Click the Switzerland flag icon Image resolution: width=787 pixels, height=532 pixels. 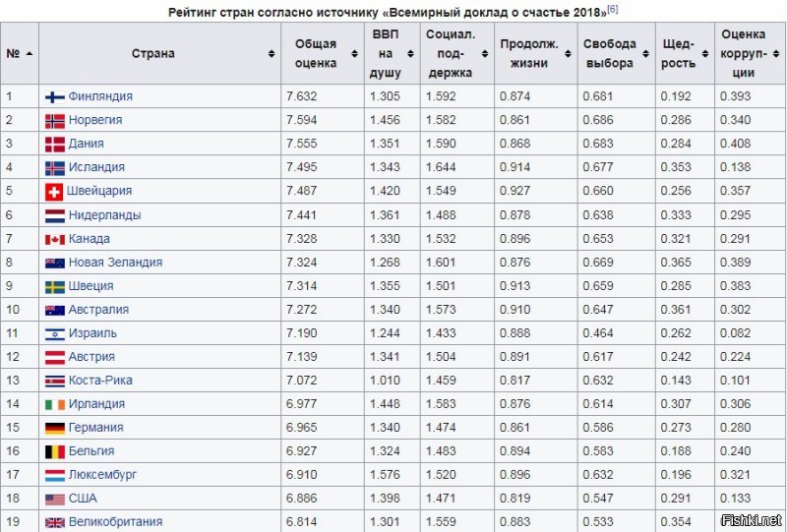pyautogui.click(x=54, y=191)
